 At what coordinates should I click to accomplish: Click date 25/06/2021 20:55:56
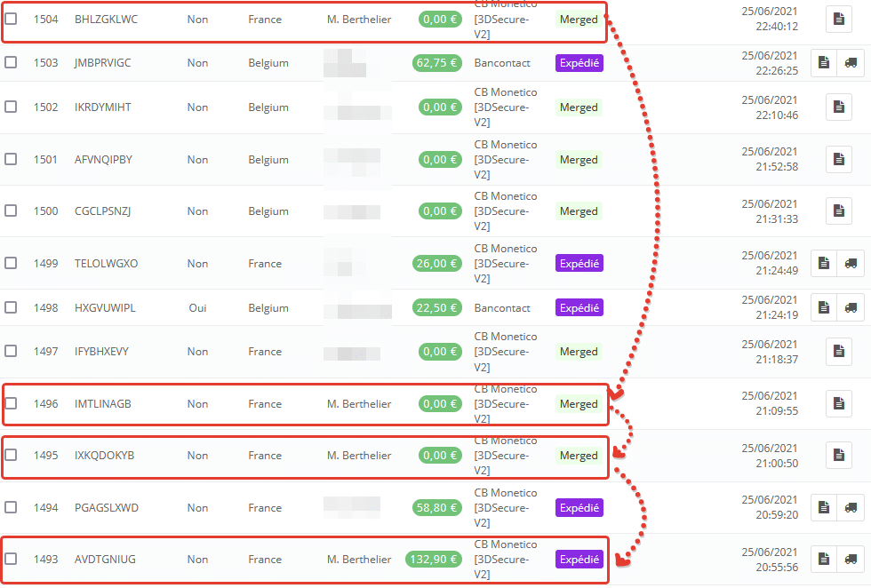click(770, 560)
